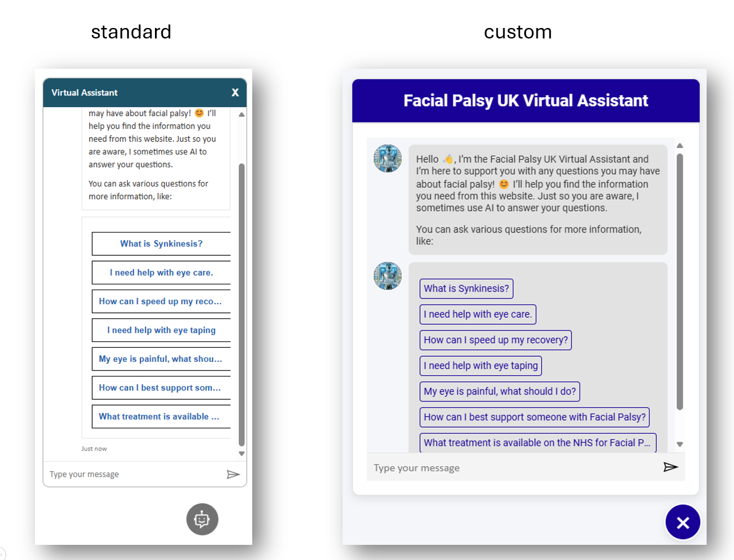734x560 pixels.
Task: Close the standard Virtual Assistant using the X
Action: click(x=235, y=92)
